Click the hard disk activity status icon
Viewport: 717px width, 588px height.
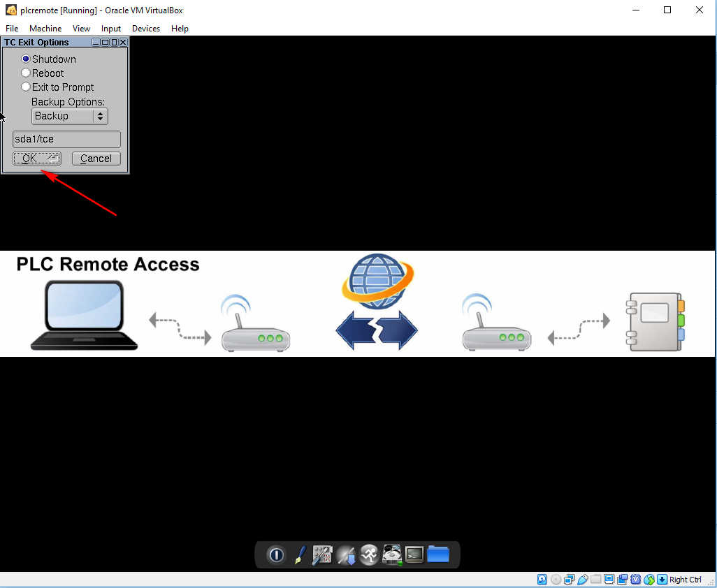(x=542, y=580)
